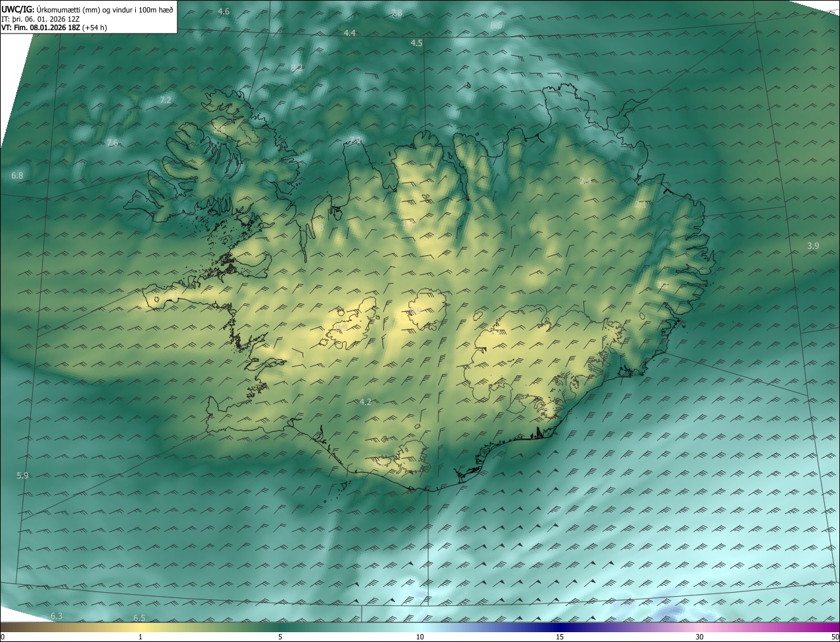Click the valid time line 'VT: Fim. 08.01.2026 18Z (+54 h)'
Screen dimensions: 840x642
click(x=54, y=28)
